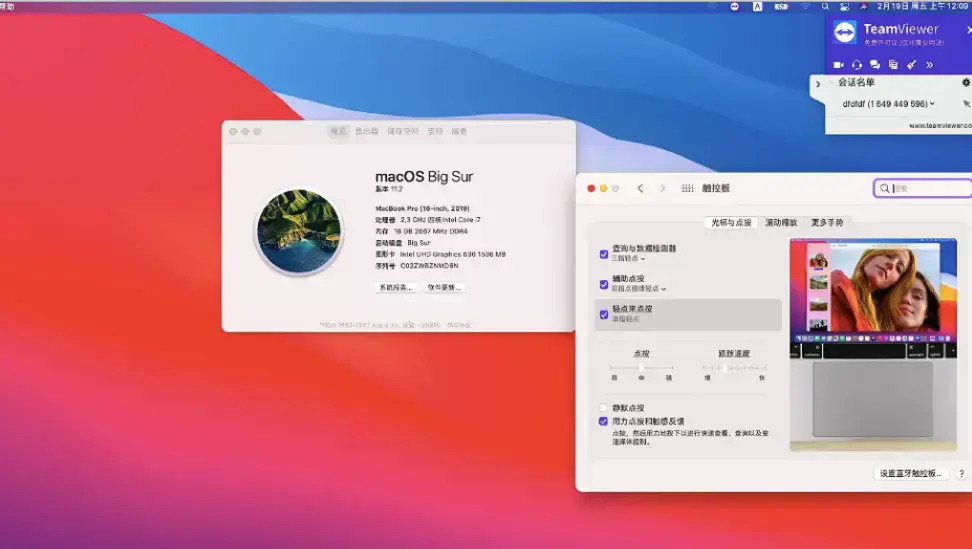Click the TeamViewer menu bar icon
The height and width of the screenshot is (549, 972).
[735, 6]
